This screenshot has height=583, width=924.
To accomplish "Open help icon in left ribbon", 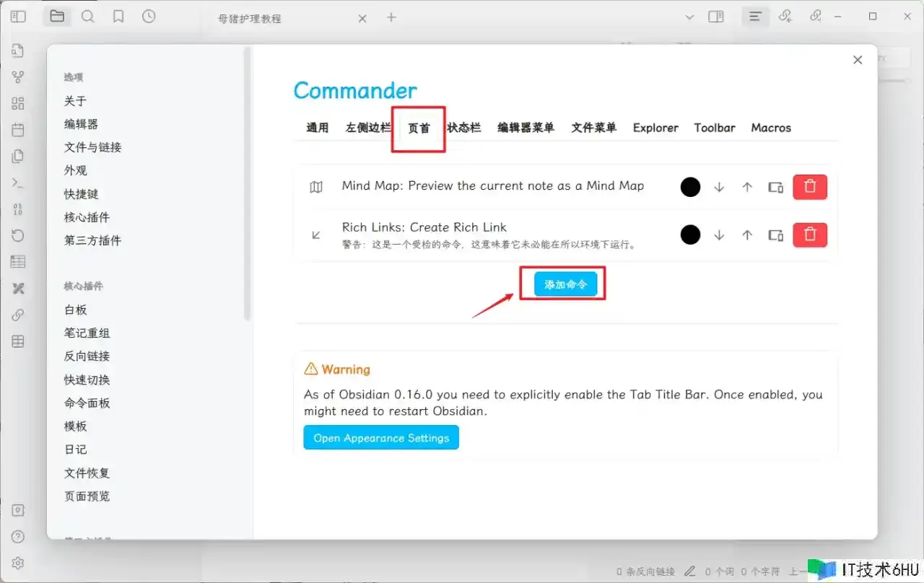I will (18, 537).
